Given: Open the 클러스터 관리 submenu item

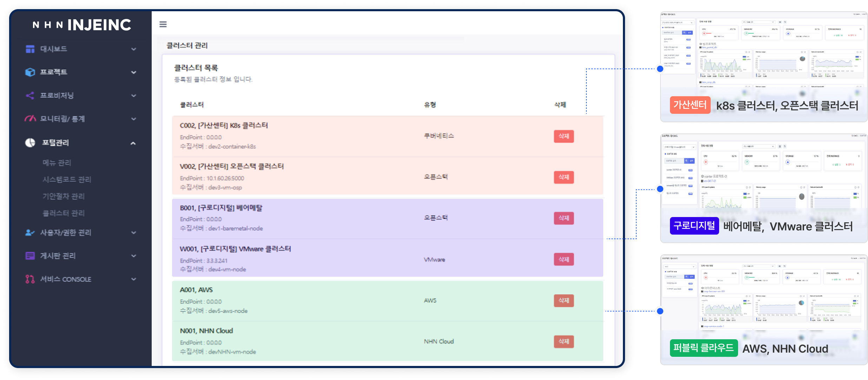Looking at the screenshot, I should pos(64,213).
